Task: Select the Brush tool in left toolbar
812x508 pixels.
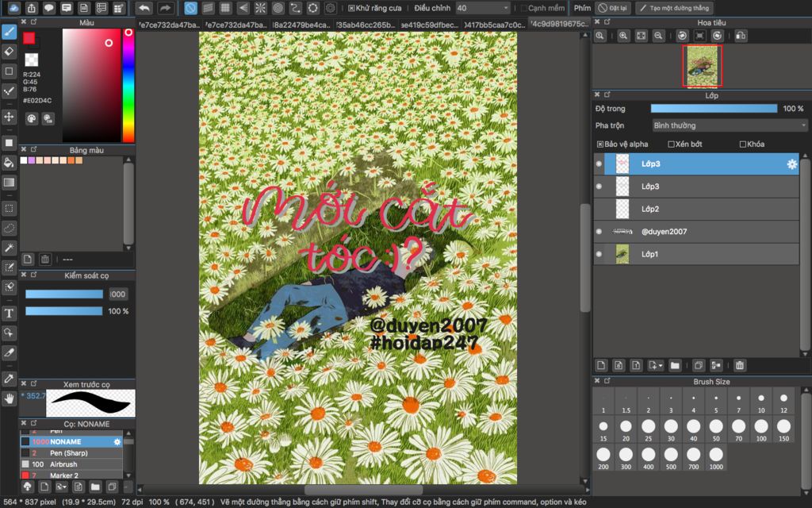Action: pos(9,32)
